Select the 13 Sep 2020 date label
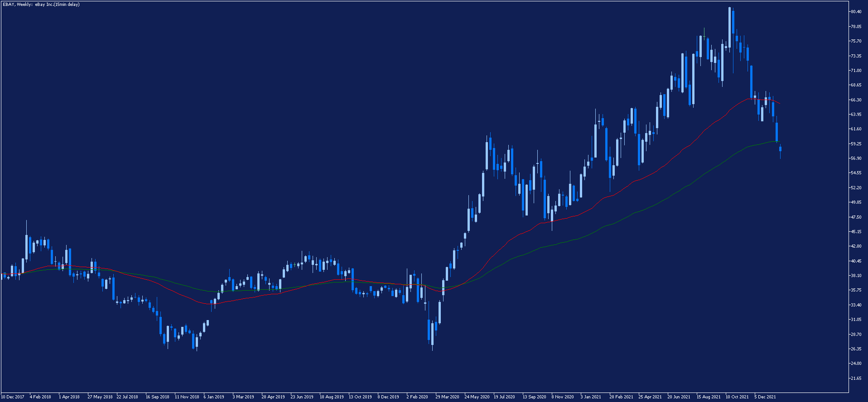The image size is (868, 402). pyautogui.click(x=534, y=397)
